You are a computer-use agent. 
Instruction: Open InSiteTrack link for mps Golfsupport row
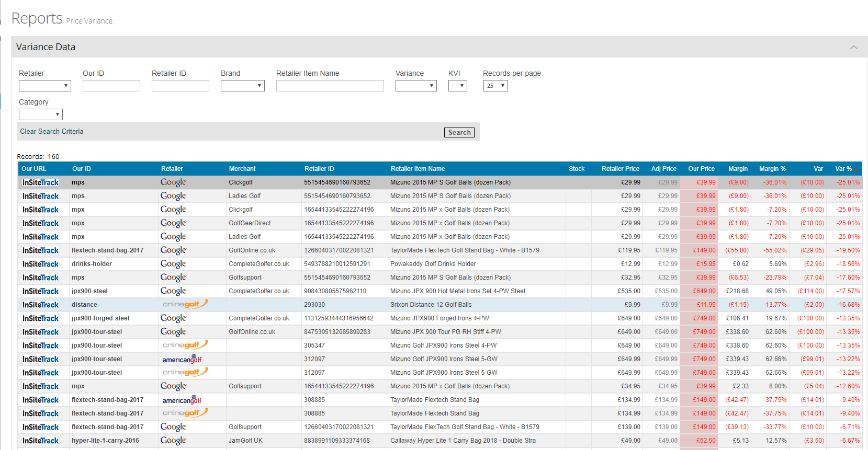click(40, 278)
